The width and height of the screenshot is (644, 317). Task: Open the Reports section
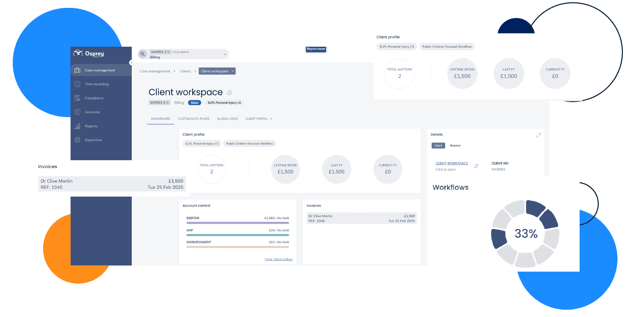pos(91,126)
